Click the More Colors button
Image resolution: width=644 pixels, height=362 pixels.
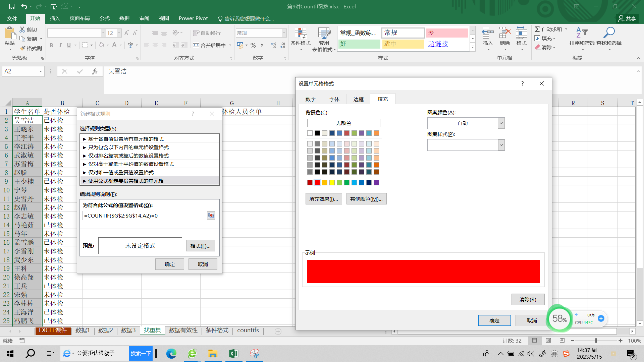tap(366, 199)
